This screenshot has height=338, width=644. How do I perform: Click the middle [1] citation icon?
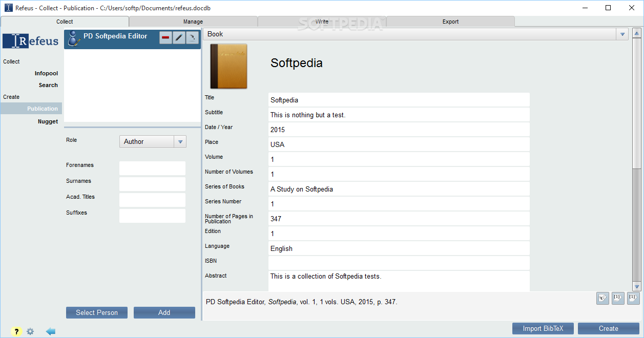(x=618, y=298)
